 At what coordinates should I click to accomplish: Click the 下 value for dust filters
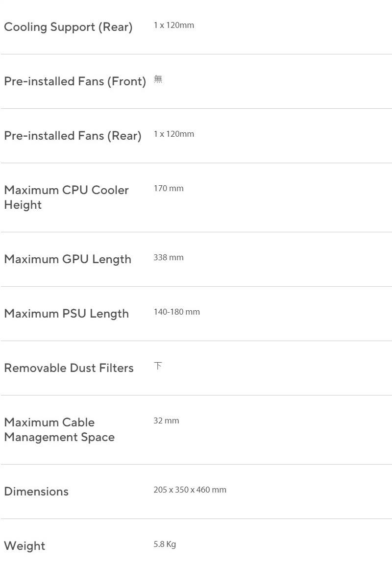pyautogui.click(x=158, y=366)
